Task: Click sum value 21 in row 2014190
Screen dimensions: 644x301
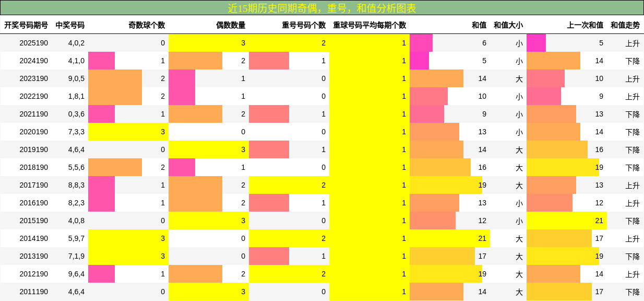Action: pyautogui.click(x=482, y=238)
